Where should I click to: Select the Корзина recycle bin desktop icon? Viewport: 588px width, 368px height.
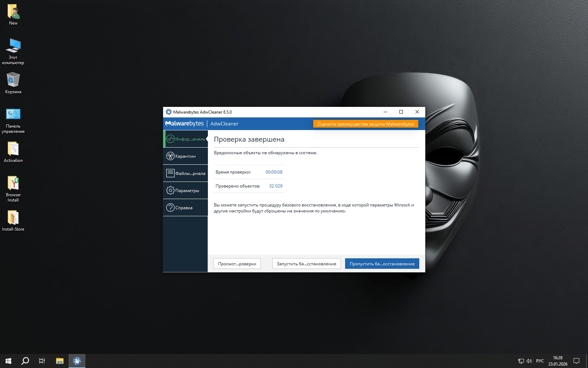coord(13,83)
